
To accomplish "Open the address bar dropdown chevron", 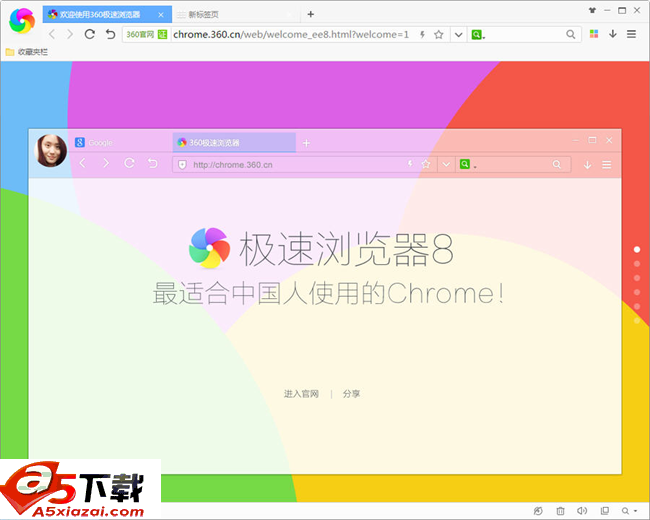I will 458,34.
